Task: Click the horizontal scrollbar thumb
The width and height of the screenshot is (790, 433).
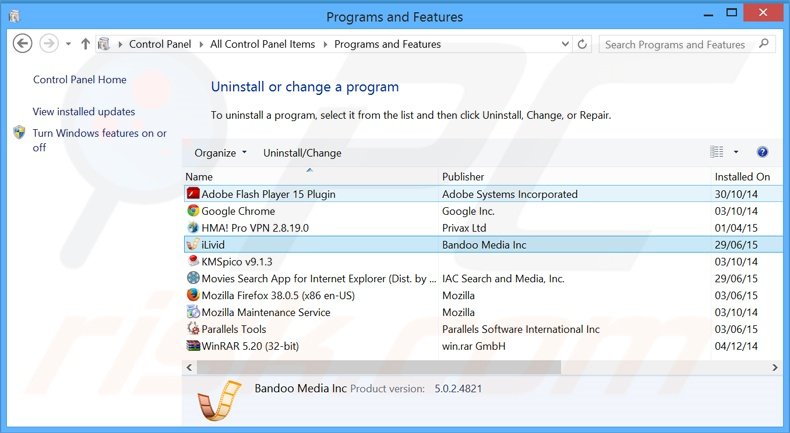Action: 378,367
